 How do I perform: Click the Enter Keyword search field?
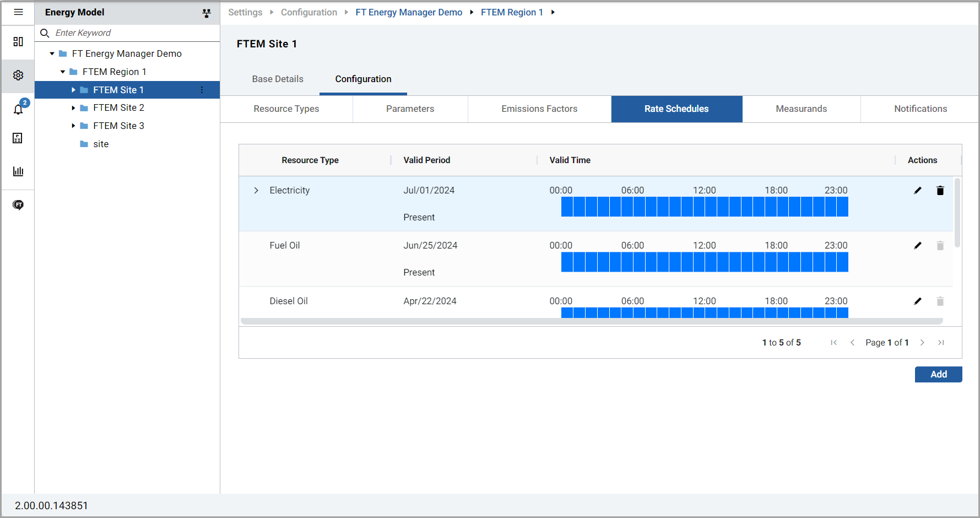[x=132, y=33]
